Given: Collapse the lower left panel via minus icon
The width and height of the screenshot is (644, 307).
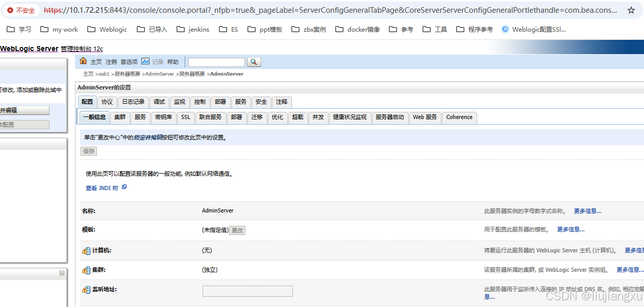Looking at the screenshot, I should pyautogui.click(x=62, y=273).
